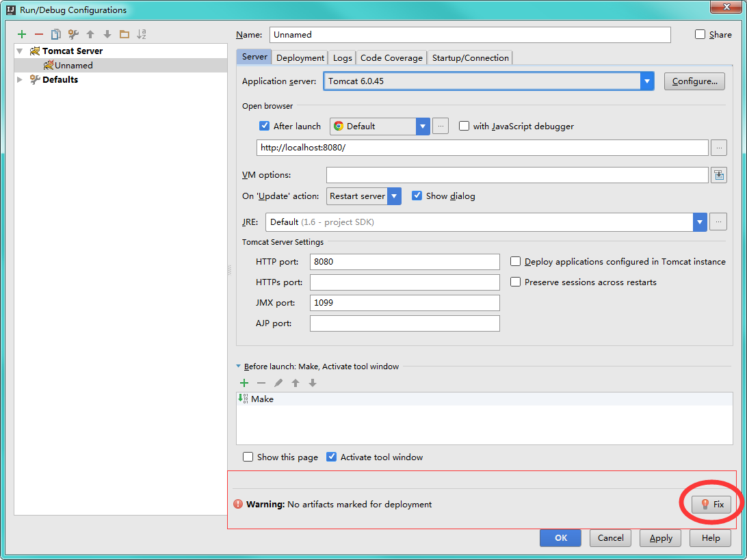This screenshot has width=747, height=560.
Task: Click the Fix button
Action: click(x=711, y=505)
